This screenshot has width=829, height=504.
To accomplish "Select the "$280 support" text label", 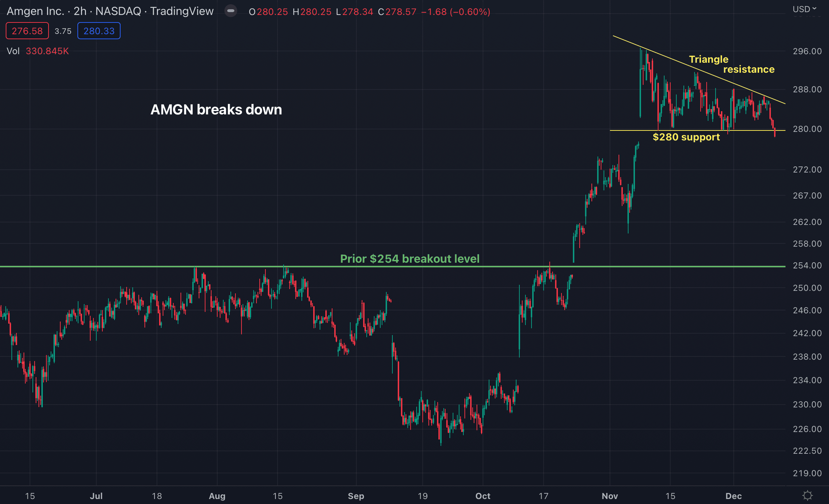I will point(686,137).
